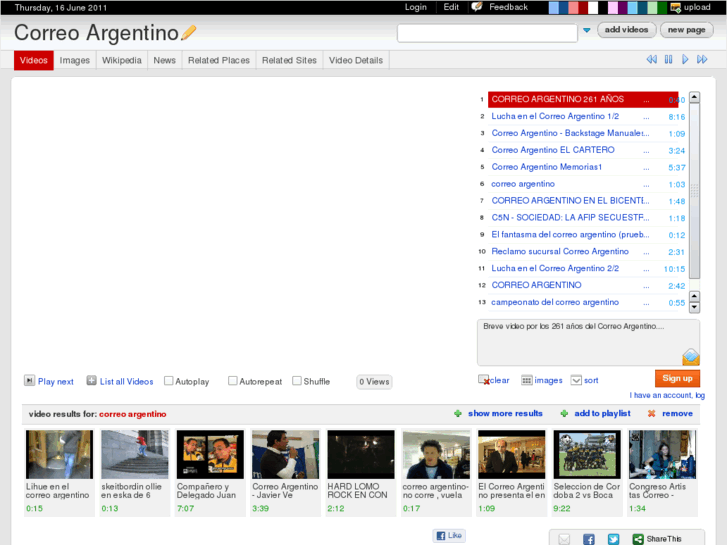Open the Wikipedia tab
This screenshot has height=545, width=727.
(x=122, y=60)
